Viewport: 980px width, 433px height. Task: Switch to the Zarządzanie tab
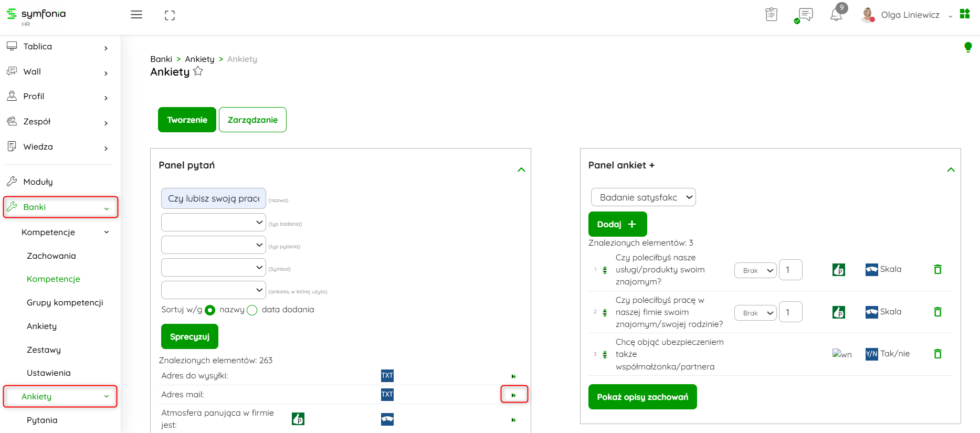coord(252,120)
